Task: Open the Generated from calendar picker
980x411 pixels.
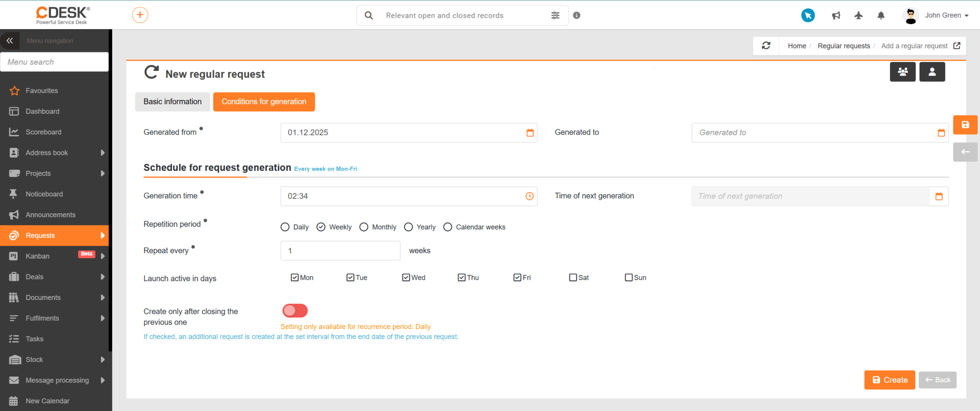Action: pos(530,133)
